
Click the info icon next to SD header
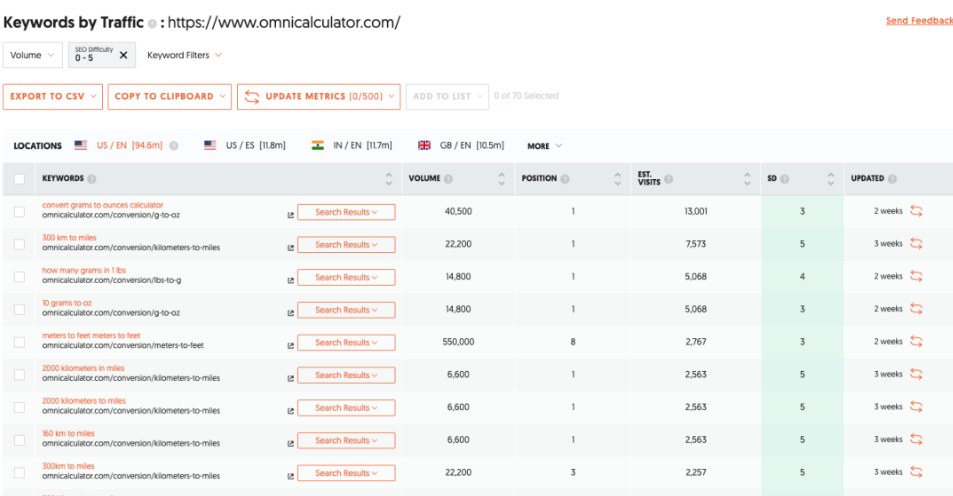(785, 179)
